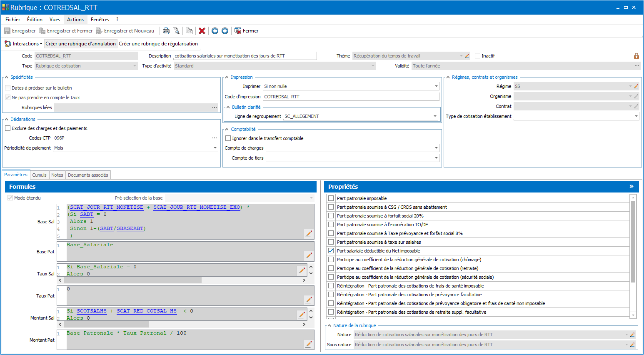This screenshot has width=644, height=355.
Task: Open the Rubriques liées ellipsis button
Action: pos(215,107)
